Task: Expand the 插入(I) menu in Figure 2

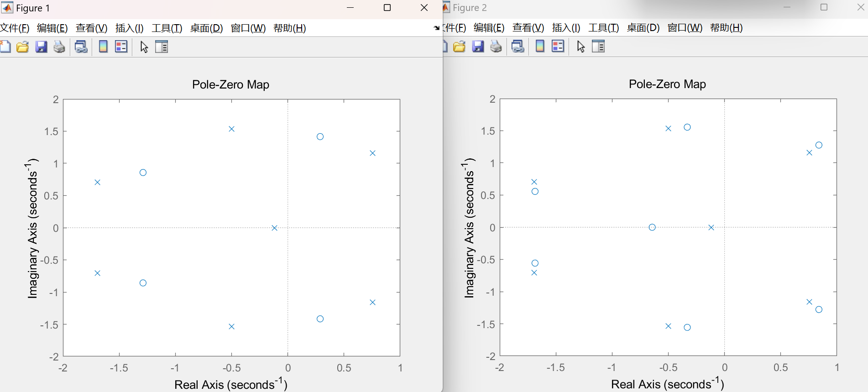Action: [566, 28]
